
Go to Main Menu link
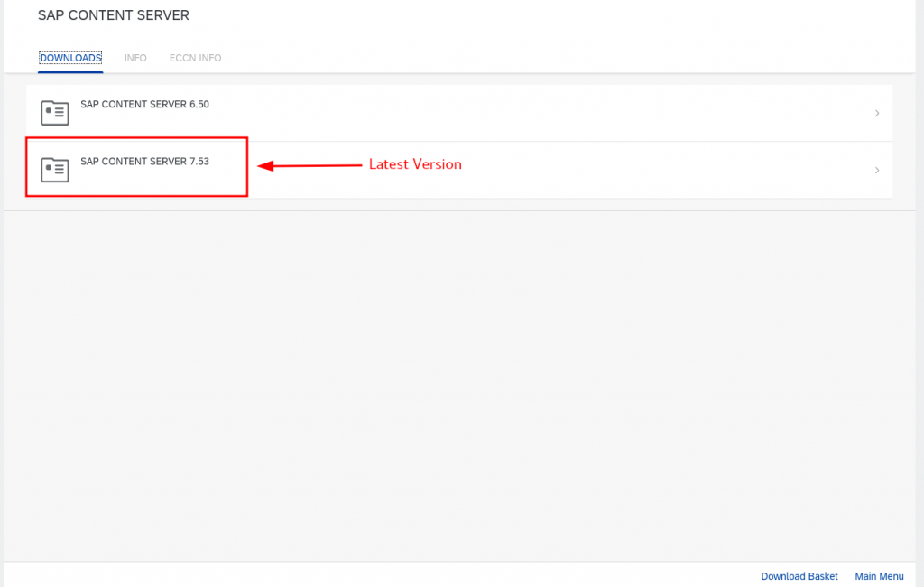pyautogui.click(x=879, y=576)
